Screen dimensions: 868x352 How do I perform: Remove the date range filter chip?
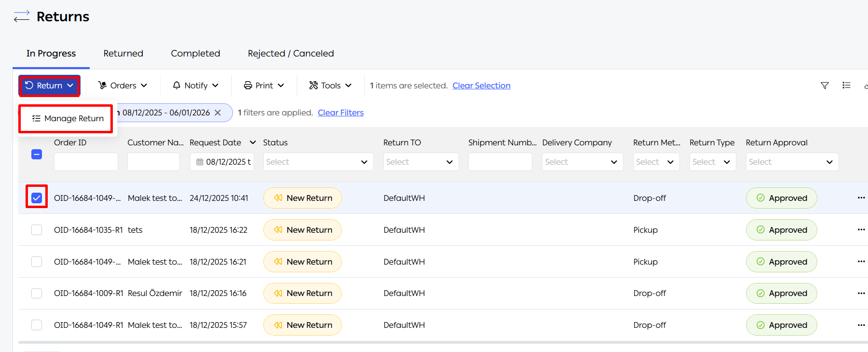coord(218,113)
